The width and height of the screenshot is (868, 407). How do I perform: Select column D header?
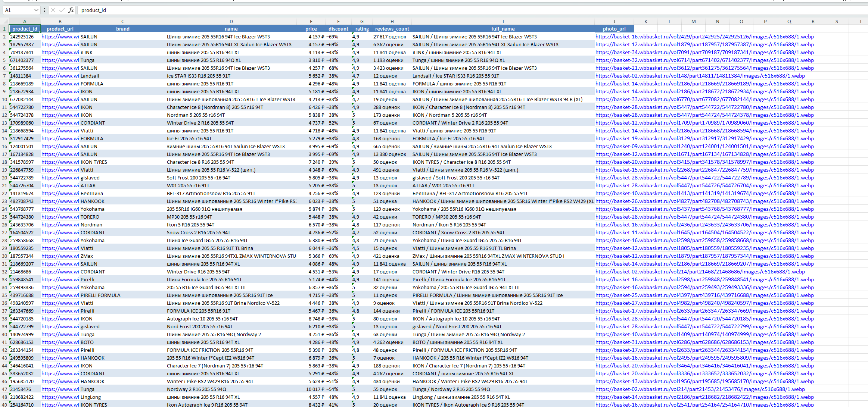(x=231, y=22)
